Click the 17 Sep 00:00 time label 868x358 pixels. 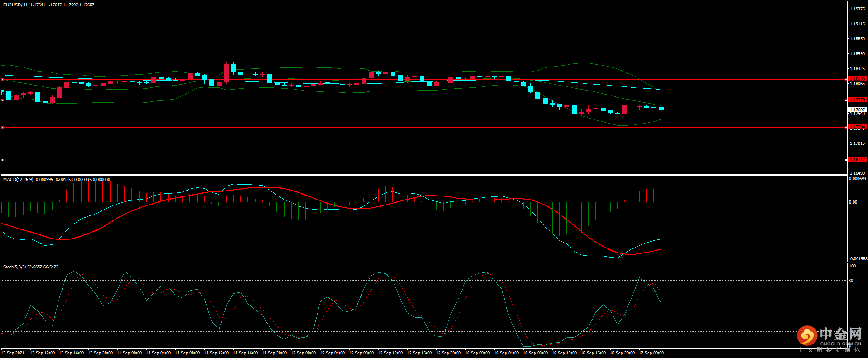(651, 353)
